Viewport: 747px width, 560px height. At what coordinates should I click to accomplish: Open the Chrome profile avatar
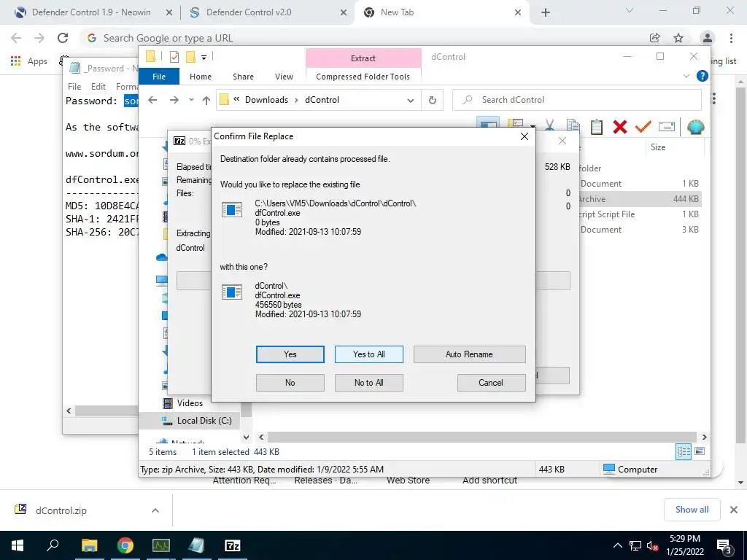click(x=708, y=38)
